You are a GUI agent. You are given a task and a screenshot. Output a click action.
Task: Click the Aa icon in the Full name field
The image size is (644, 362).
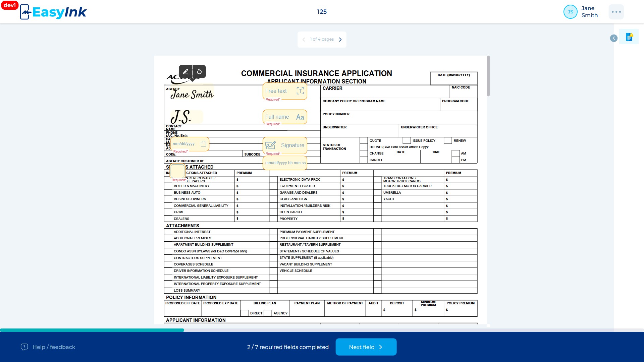click(300, 117)
